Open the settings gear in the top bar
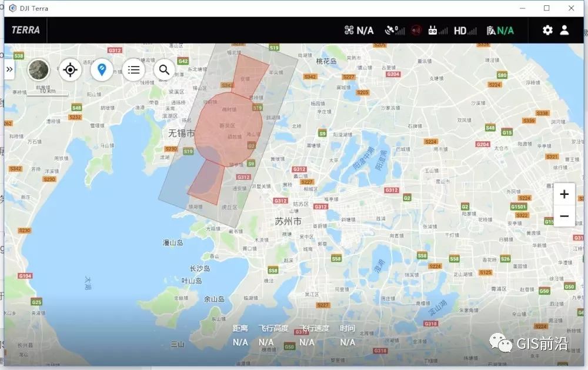The image size is (588, 370). tap(547, 30)
